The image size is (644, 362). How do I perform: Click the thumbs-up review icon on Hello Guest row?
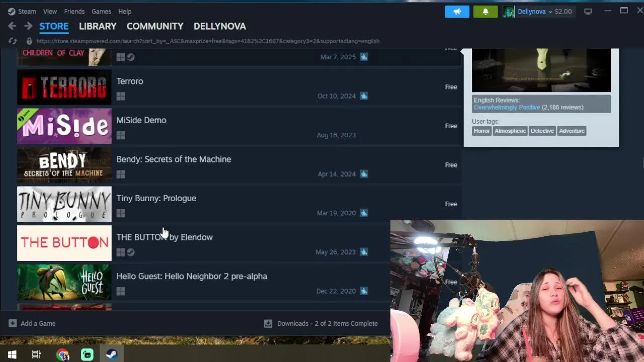364,291
